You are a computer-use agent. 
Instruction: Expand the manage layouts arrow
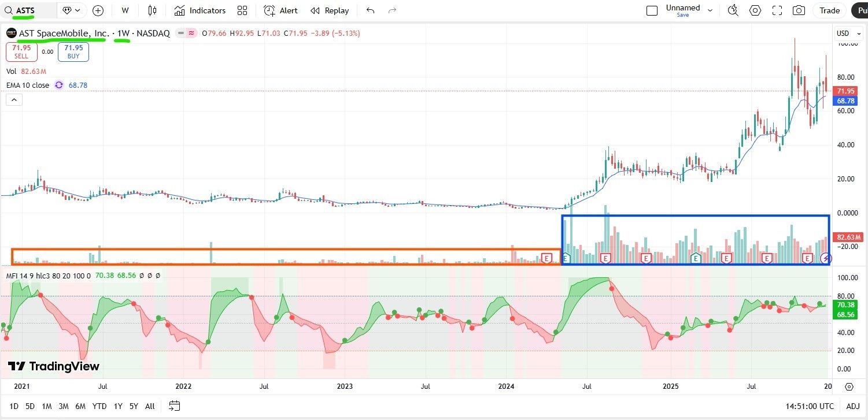point(710,10)
